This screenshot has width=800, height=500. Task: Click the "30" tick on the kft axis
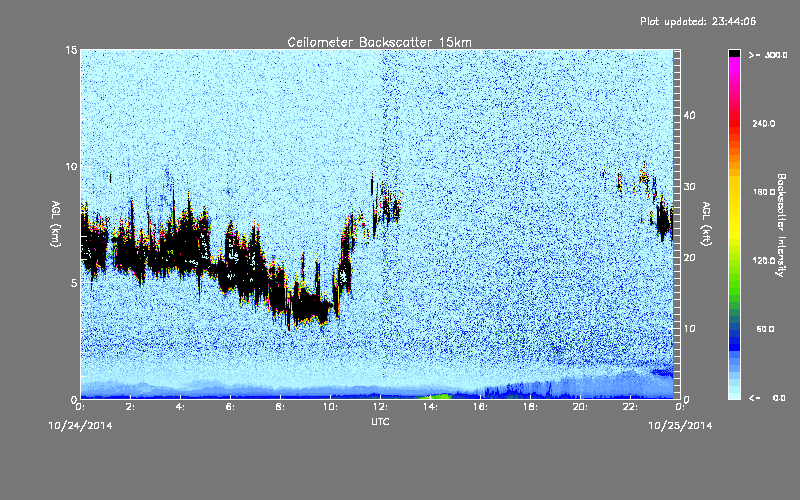pyautogui.click(x=689, y=186)
